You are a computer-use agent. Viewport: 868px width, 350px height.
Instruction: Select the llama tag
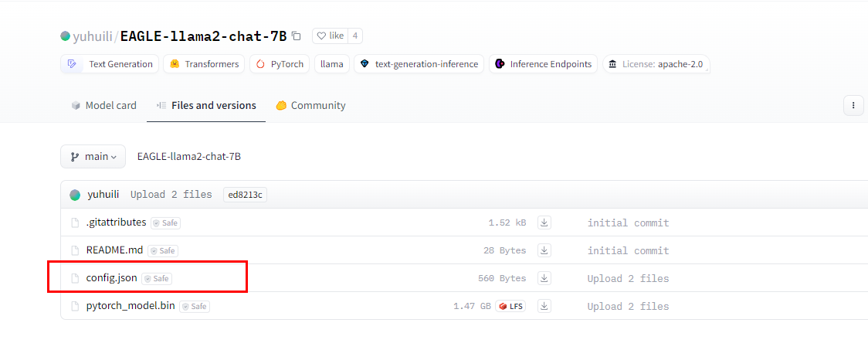[x=332, y=63]
